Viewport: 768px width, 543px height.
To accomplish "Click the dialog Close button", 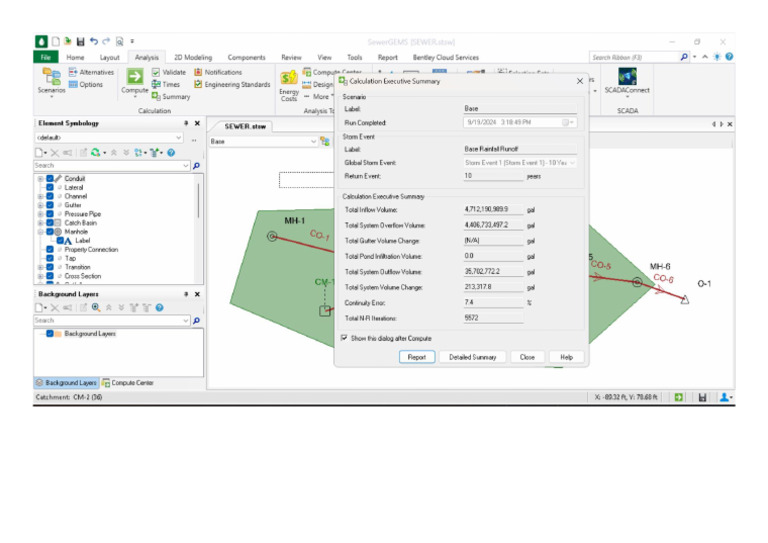I will coord(527,357).
